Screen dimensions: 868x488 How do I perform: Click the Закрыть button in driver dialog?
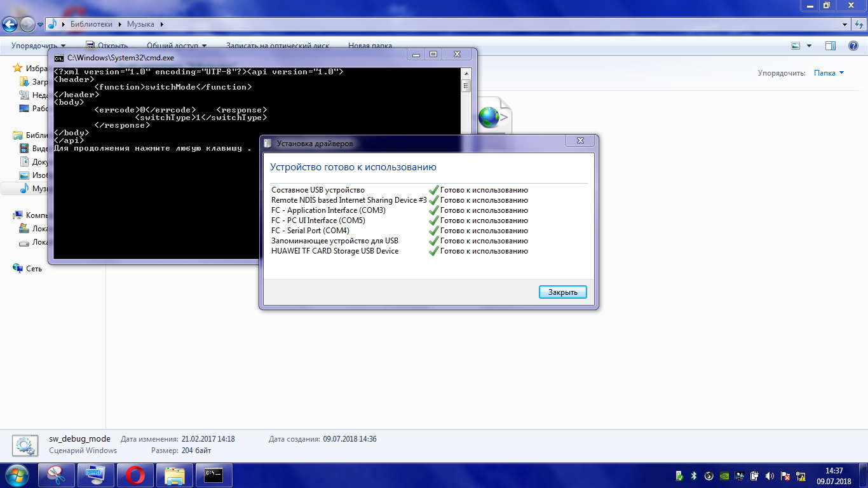(562, 292)
